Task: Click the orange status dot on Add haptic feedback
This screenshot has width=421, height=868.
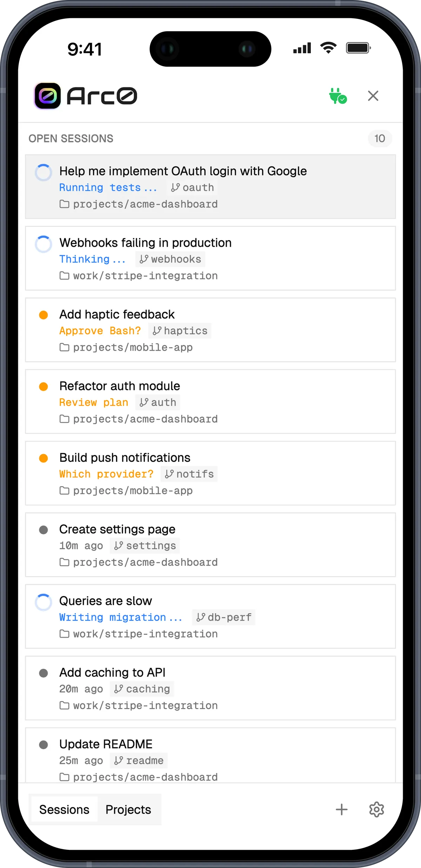Action: [44, 315]
